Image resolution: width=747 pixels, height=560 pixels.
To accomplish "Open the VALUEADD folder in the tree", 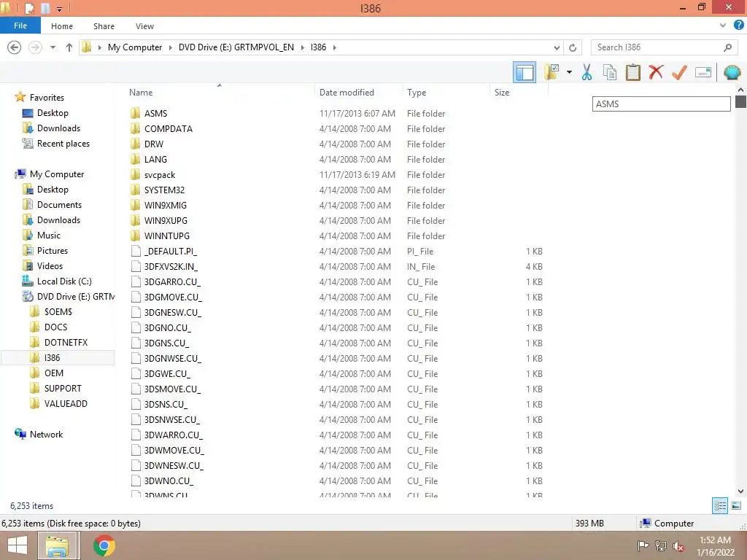I will (x=66, y=404).
